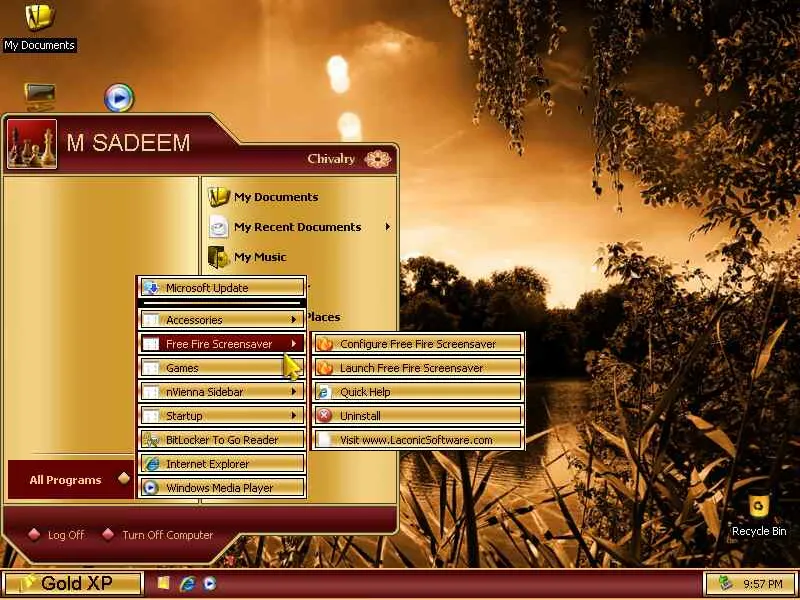Expand the My Recent Documents arrow
This screenshot has height=600, width=800.
pyautogui.click(x=388, y=227)
